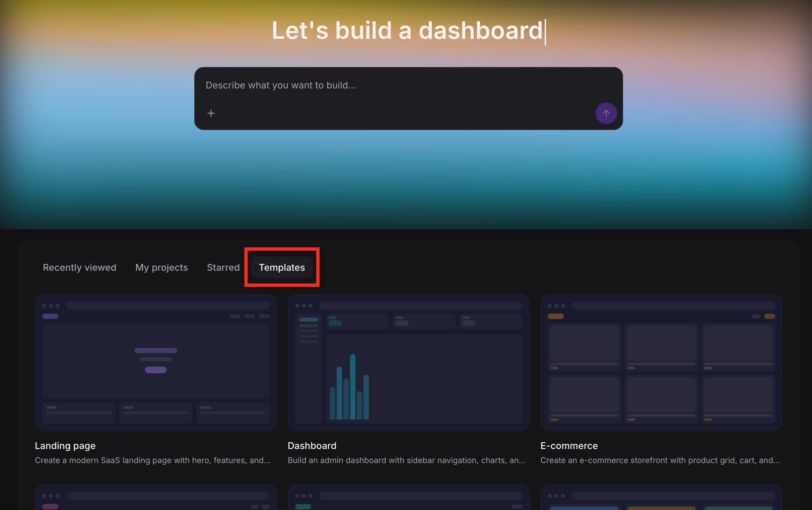Click the 'Dashboard' template title

(312, 446)
